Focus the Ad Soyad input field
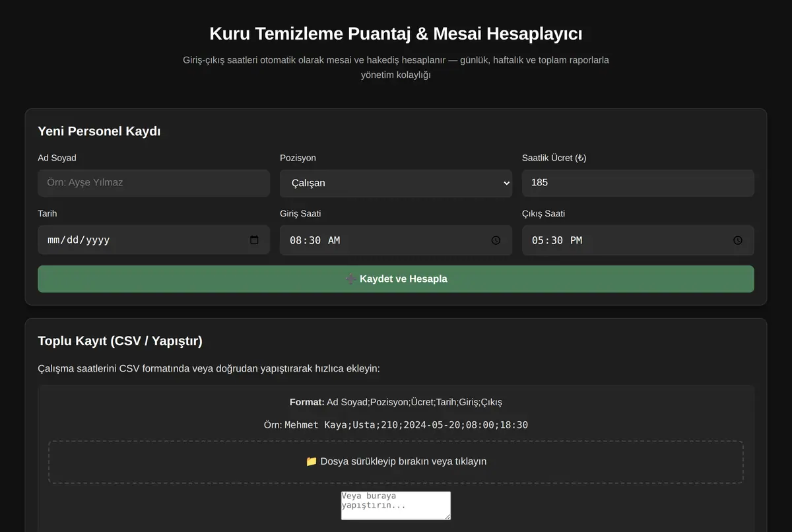This screenshot has width=792, height=532. tap(154, 183)
